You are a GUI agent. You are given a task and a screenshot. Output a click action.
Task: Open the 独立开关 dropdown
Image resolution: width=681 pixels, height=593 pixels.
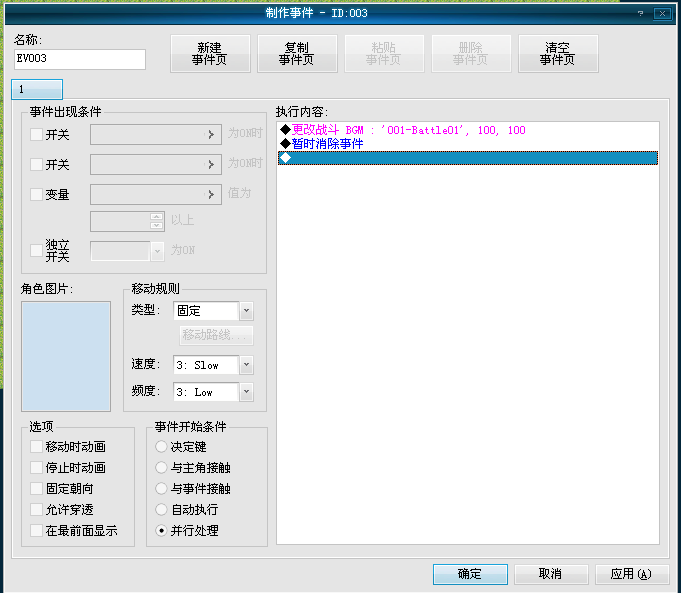click(157, 251)
